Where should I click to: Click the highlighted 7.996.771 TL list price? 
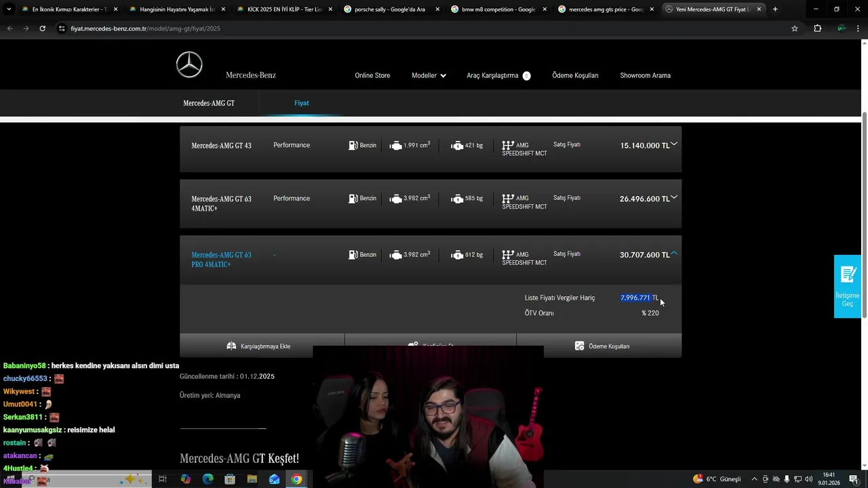point(639,298)
